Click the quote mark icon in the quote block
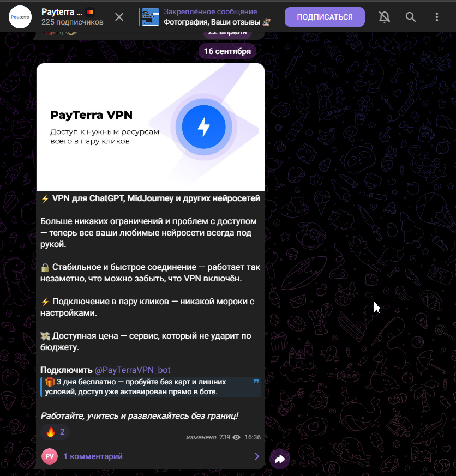 coord(256,382)
